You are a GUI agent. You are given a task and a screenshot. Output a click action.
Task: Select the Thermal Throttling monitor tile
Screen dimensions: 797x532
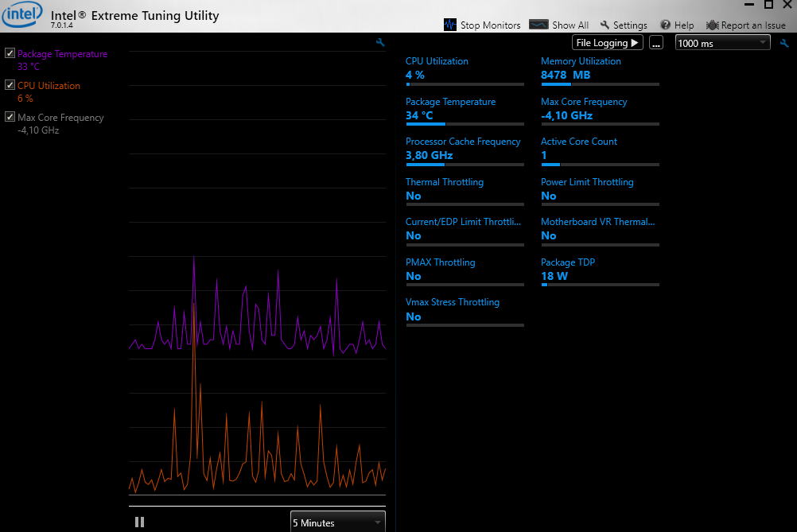tap(465, 191)
